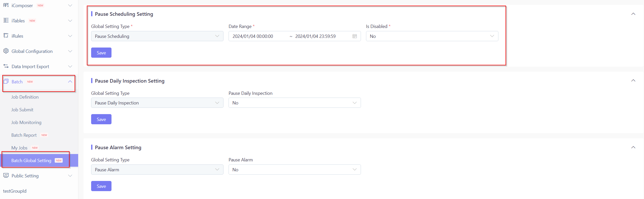Click the iTables grid icon
The image size is (644, 199).
tap(6, 20)
